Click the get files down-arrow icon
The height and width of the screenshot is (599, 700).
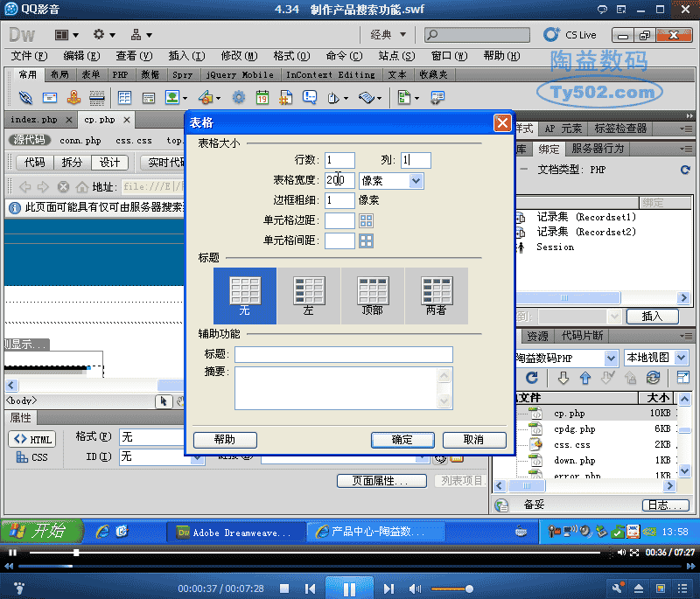tap(563, 378)
